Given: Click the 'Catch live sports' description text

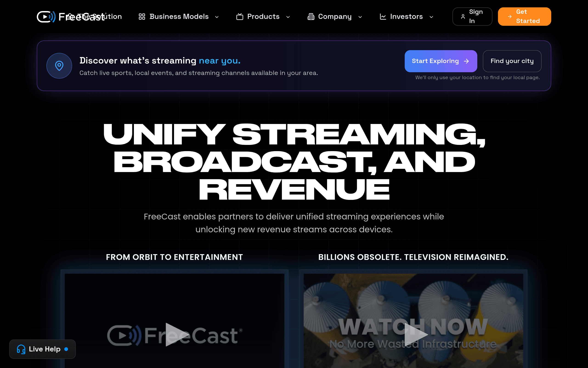Looking at the screenshot, I should click(x=199, y=73).
